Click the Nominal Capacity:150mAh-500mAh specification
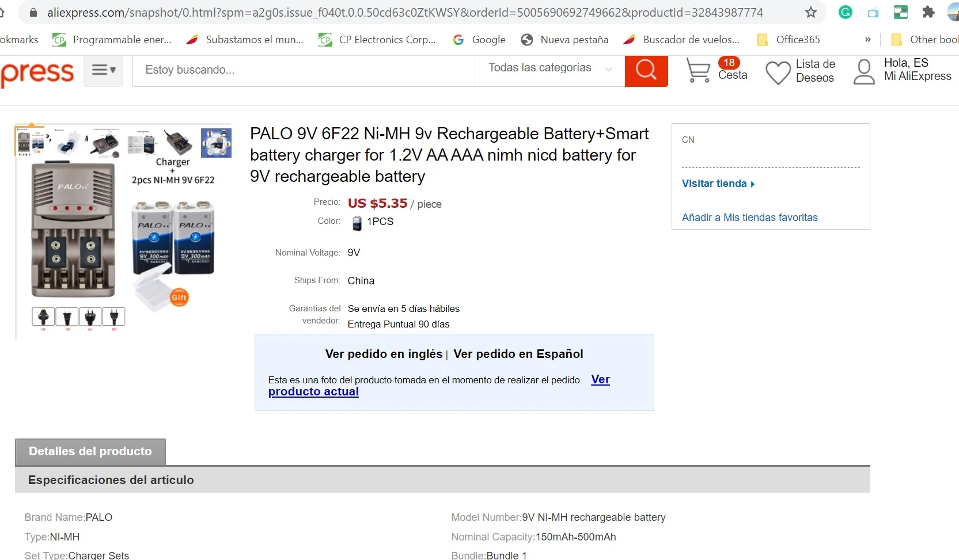The height and width of the screenshot is (560, 959). pos(533,537)
